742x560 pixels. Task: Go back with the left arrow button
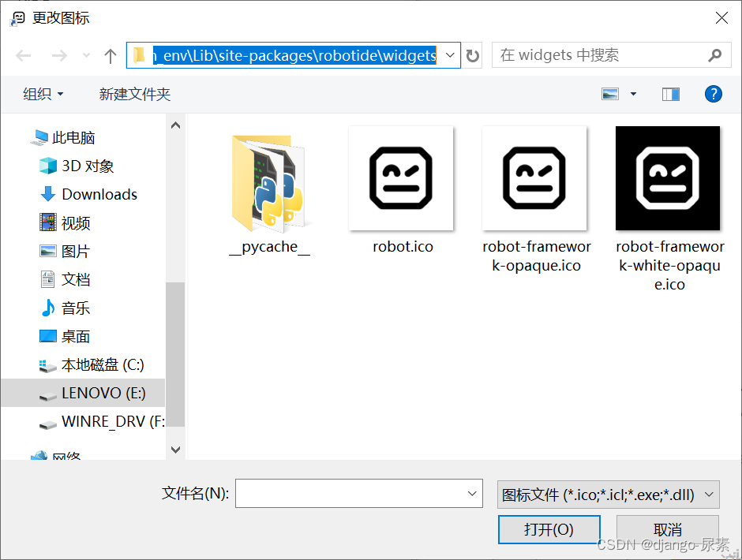pos(23,56)
